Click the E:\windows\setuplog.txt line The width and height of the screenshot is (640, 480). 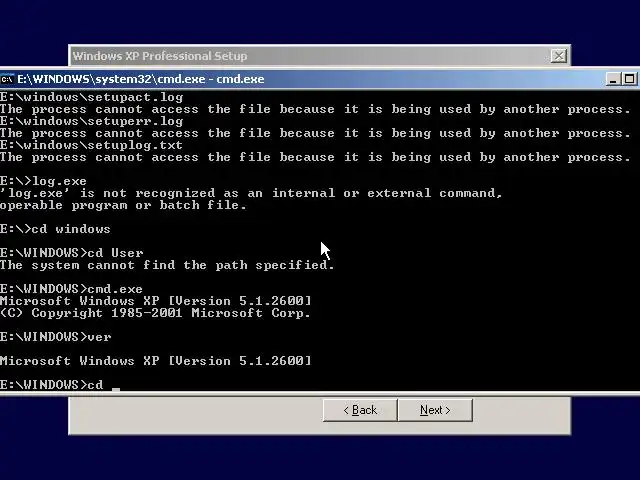click(x=91, y=145)
